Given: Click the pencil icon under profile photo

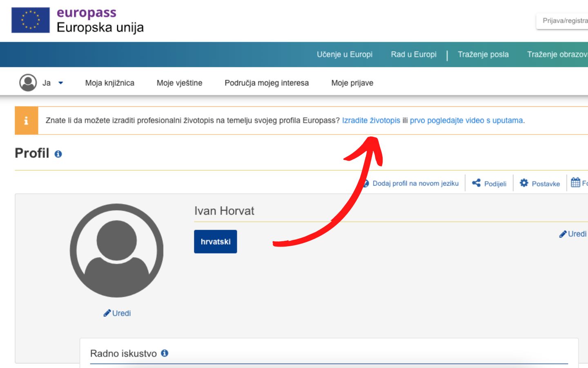Looking at the screenshot, I should 107,313.
